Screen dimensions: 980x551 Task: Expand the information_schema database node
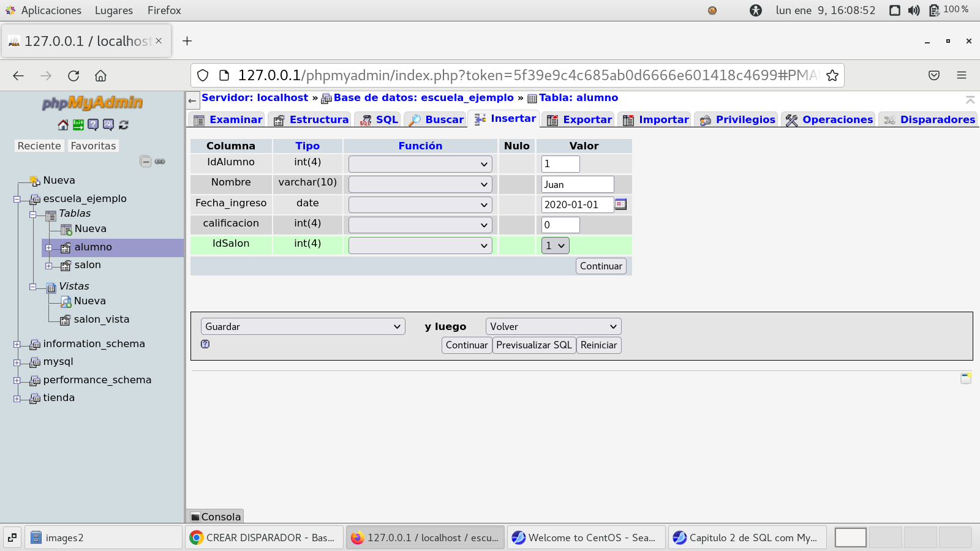tap(17, 345)
